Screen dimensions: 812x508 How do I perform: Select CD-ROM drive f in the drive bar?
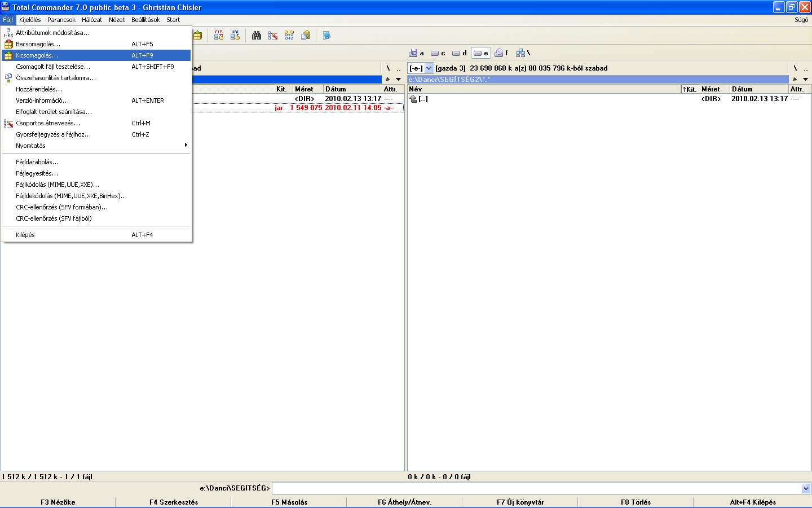(x=501, y=53)
